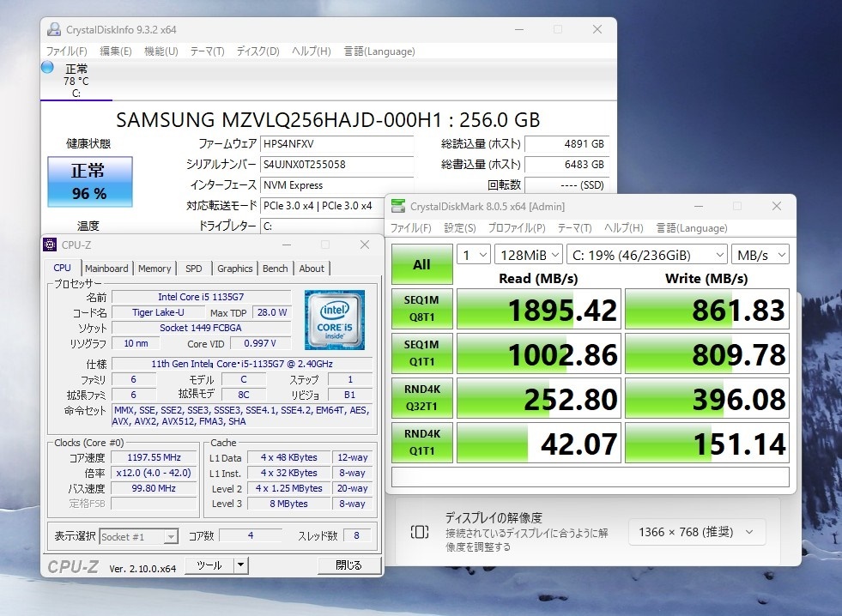Open the 機能(U) menu in CrystalDiskInfo
The image size is (842, 616).
[161, 51]
